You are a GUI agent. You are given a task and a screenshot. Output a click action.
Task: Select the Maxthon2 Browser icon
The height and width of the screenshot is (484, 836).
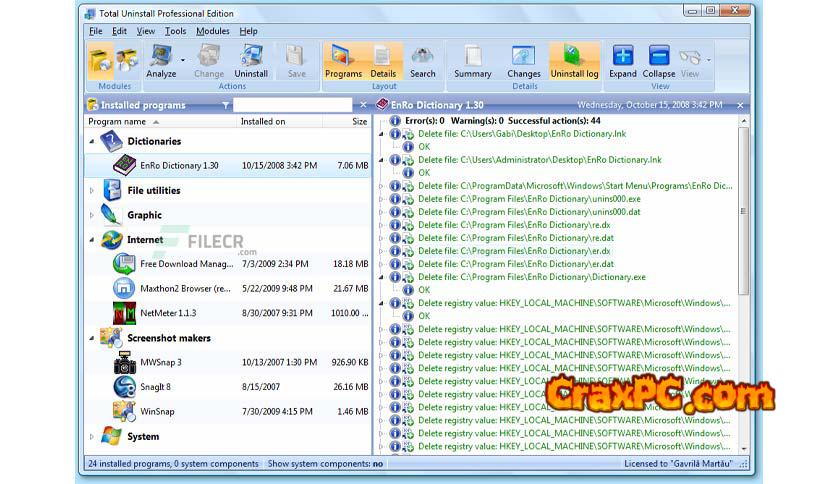[124, 288]
